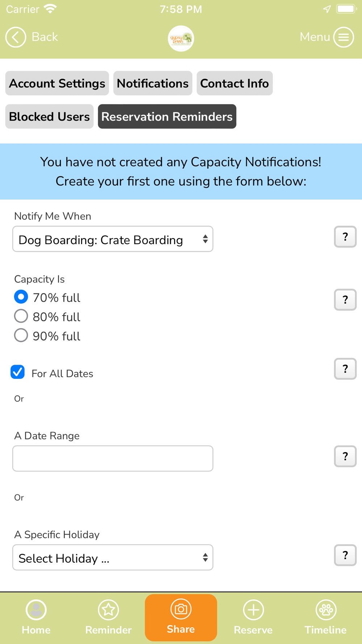Image resolution: width=362 pixels, height=644 pixels.
Task: Switch to Contact Info tab
Action: [235, 83]
